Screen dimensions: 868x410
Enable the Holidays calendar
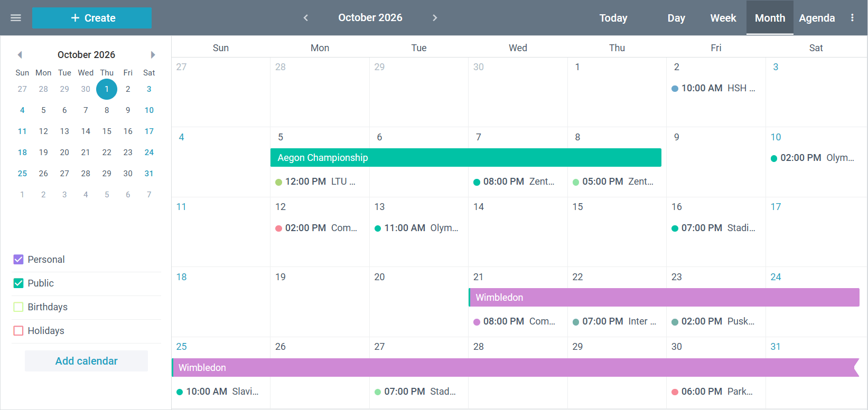[18, 331]
